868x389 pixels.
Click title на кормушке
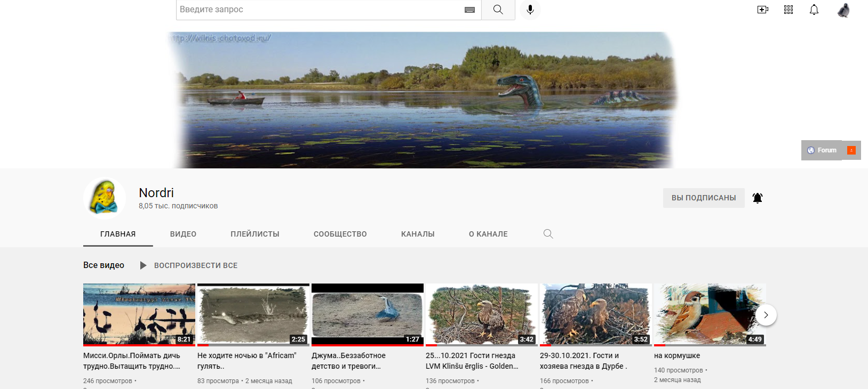tap(677, 355)
